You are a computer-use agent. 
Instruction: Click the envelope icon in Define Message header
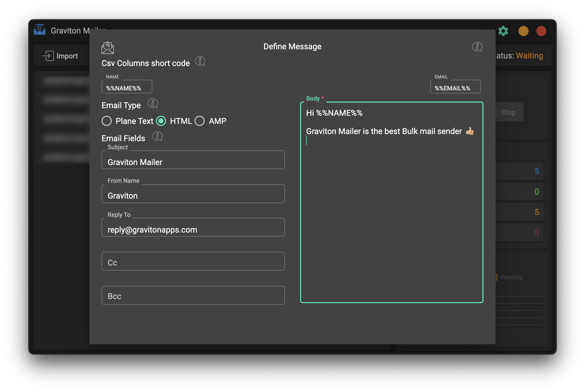pos(108,47)
